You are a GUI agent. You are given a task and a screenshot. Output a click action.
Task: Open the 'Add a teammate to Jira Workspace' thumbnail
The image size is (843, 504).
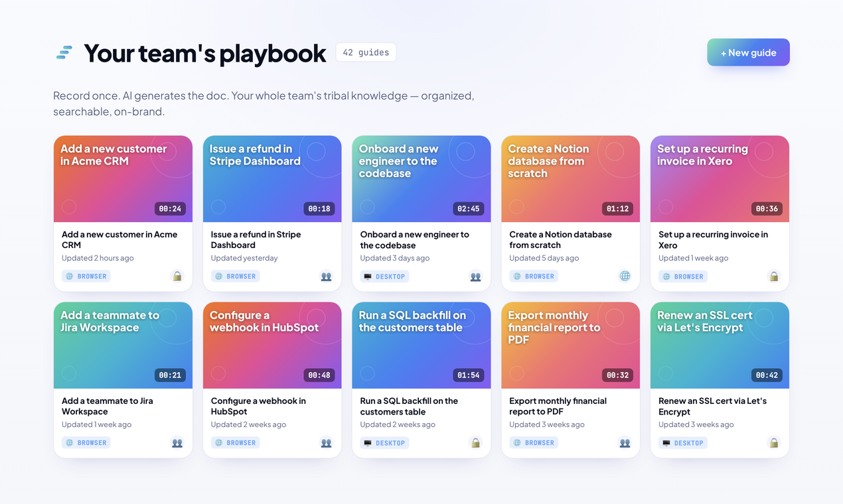click(123, 346)
